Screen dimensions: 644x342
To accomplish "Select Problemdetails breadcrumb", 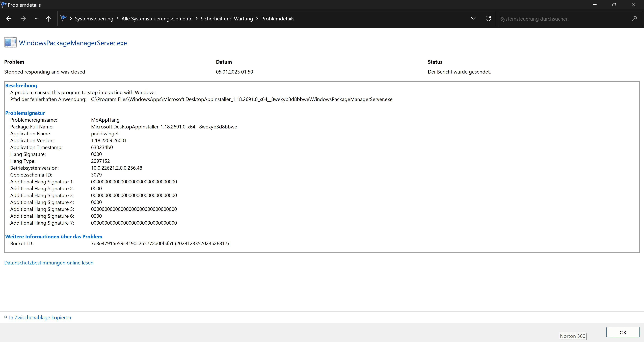I will click(278, 19).
